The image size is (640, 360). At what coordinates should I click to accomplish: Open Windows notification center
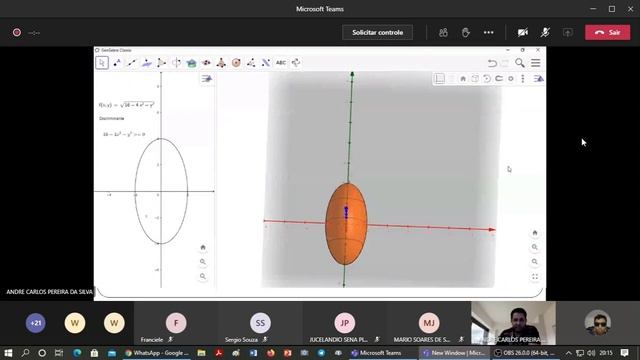(x=624, y=353)
